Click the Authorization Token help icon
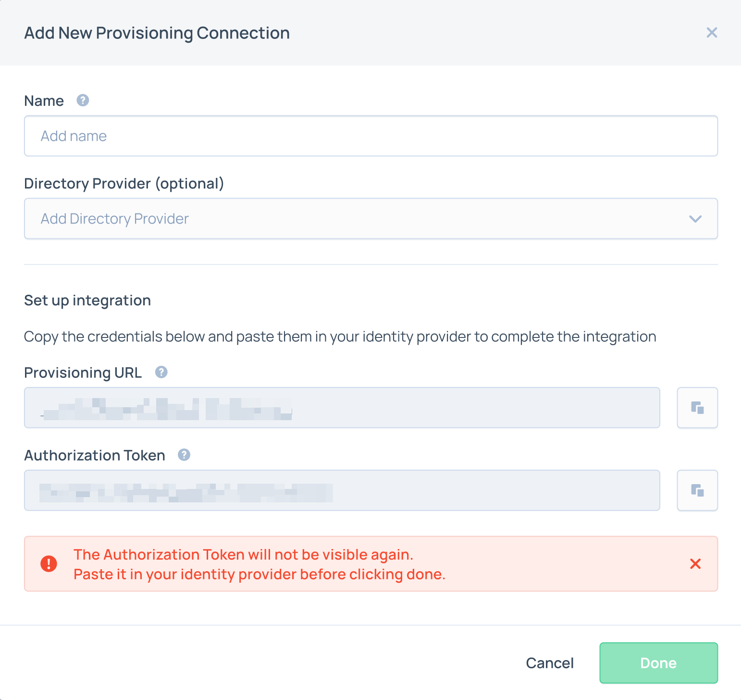The image size is (741, 700). click(x=184, y=455)
